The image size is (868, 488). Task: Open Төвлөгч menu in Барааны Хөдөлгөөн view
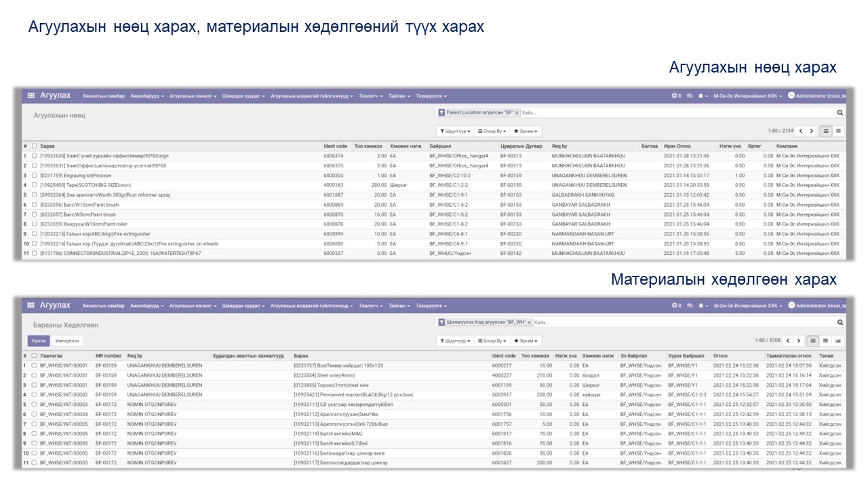pos(371,306)
